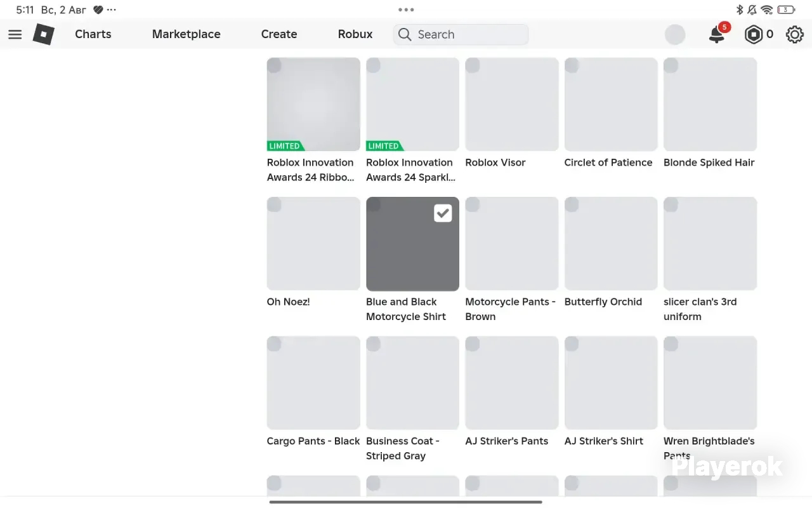The height and width of the screenshot is (508, 812).
Task: Click the "Blonde Spiked Hair" item name
Action: coord(709,163)
